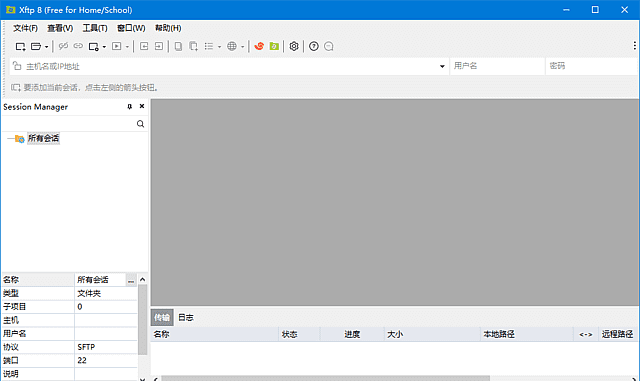The width and height of the screenshot is (640, 381).
Task: Click the Session Manager search box
Action: click(x=69, y=124)
